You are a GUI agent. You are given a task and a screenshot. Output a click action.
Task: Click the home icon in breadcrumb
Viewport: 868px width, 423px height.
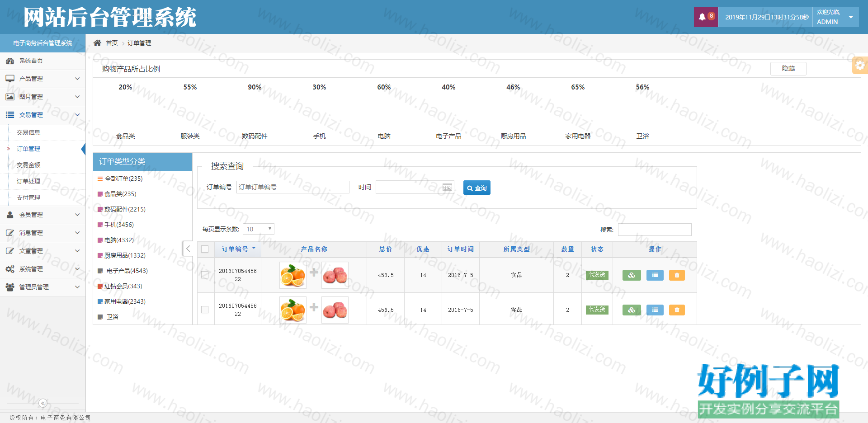(97, 43)
